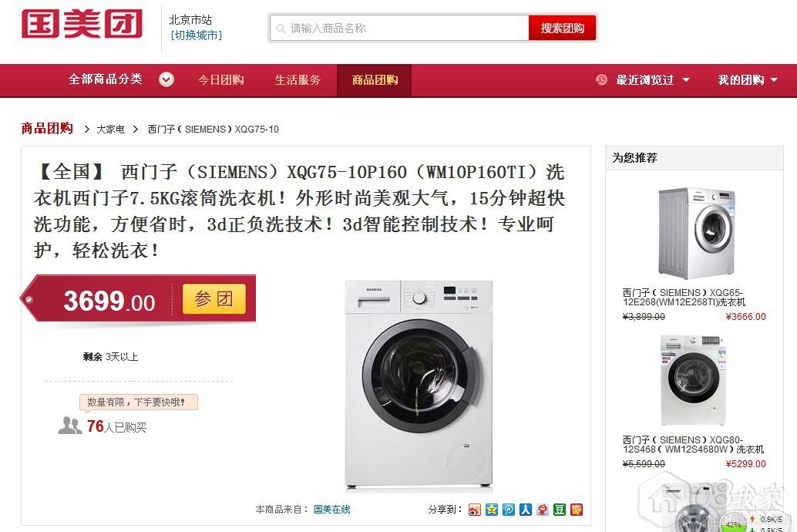Click the 国美团 logo
This screenshot has height=532, width=797.
coord(82,25)
